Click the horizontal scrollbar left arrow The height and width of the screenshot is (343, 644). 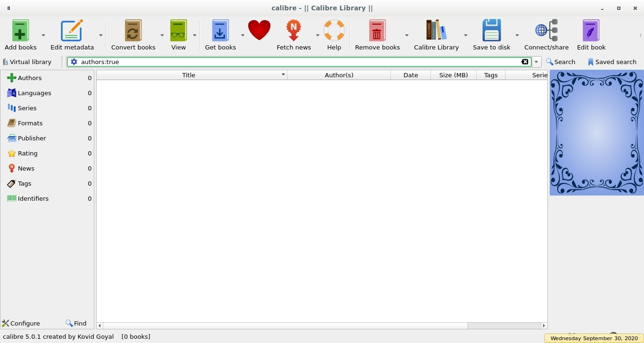click(99, 326)
